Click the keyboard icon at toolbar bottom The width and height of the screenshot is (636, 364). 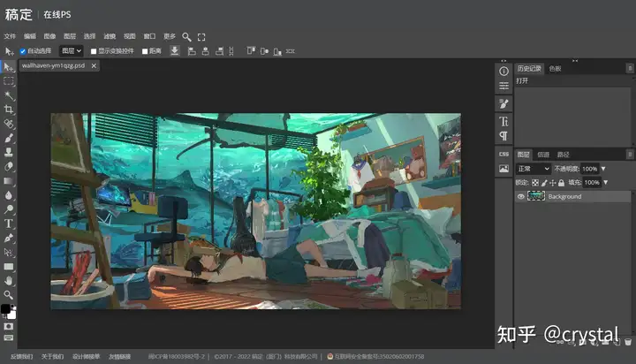pyautogui.click(x=9, y=337)
